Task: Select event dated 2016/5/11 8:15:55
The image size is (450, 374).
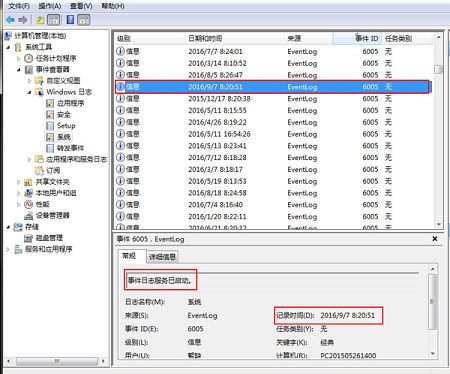Action: point(274,110)
